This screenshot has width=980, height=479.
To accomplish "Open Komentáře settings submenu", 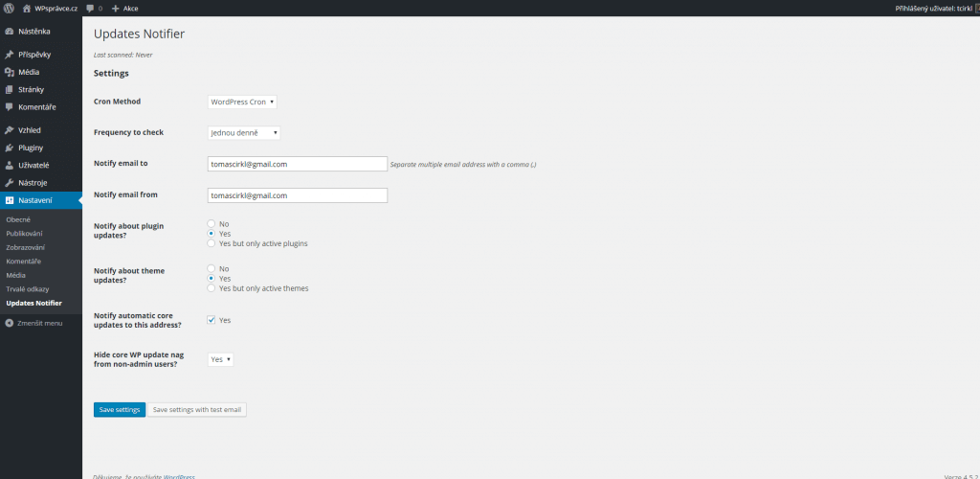I will click(23, 261).
